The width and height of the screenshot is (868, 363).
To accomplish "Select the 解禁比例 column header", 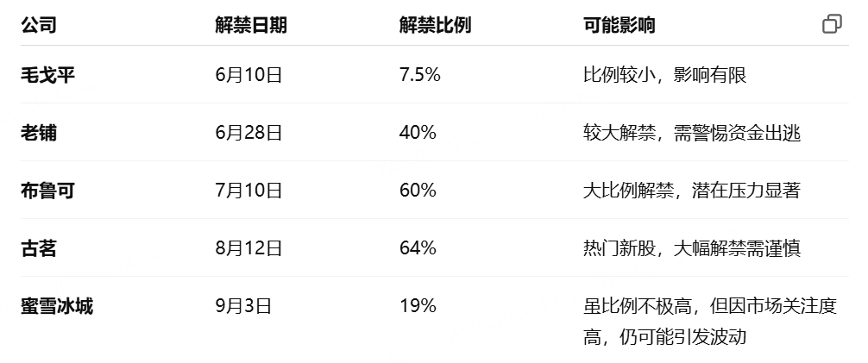I will pyautogui.click(x=435, y=25).
